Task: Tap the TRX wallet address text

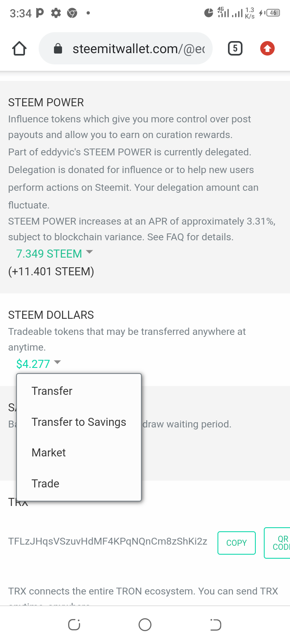Action: [108, 541]
